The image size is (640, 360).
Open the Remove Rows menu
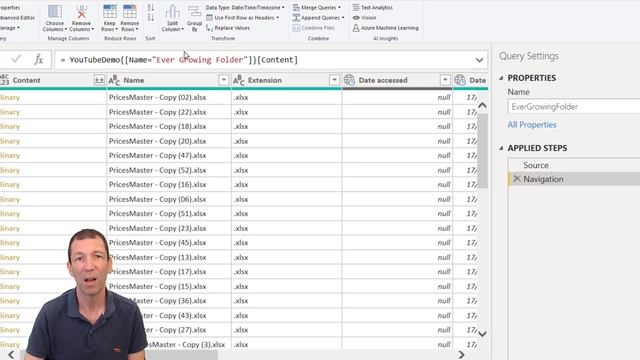(x=130, y=18)
